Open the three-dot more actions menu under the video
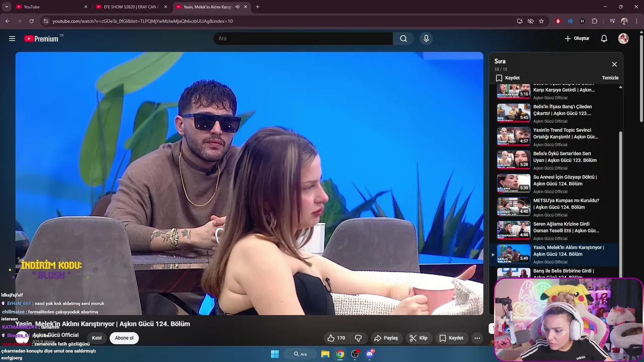 (477, 338)
